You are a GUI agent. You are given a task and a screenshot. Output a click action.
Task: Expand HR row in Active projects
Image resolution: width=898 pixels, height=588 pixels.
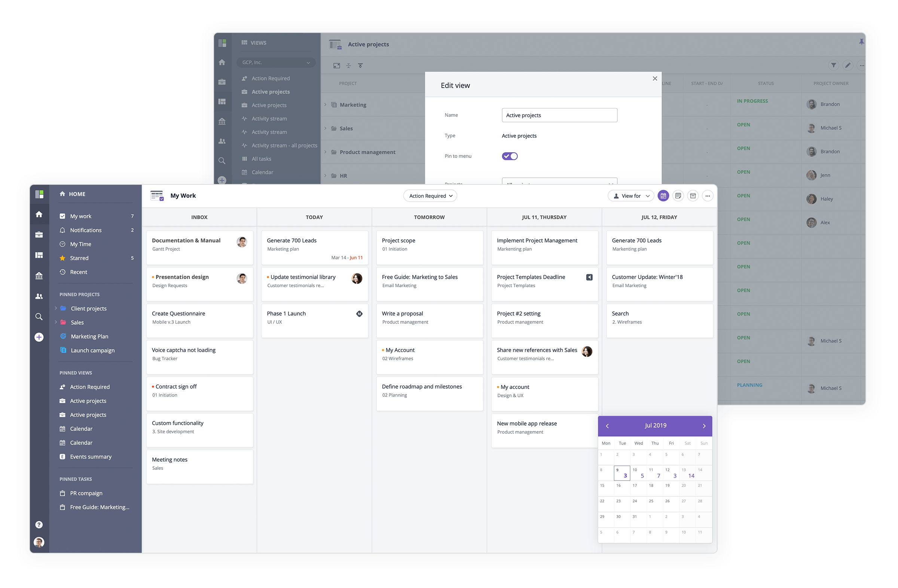tap(325, 176)
